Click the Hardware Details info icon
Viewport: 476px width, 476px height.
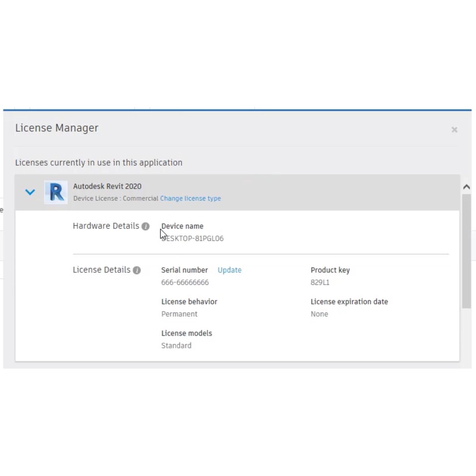pos(145,226)
